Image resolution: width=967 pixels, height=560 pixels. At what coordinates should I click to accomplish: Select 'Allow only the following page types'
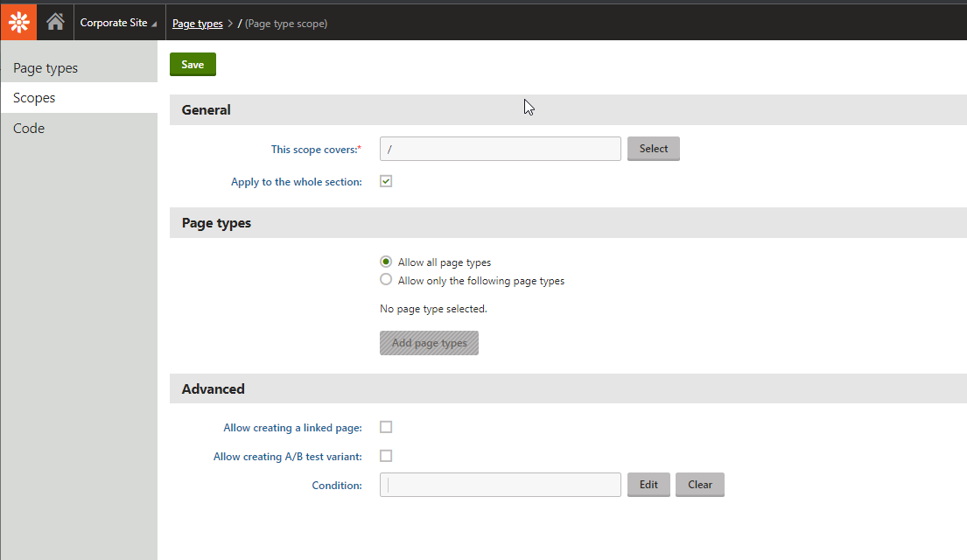[x=386, y=280]
